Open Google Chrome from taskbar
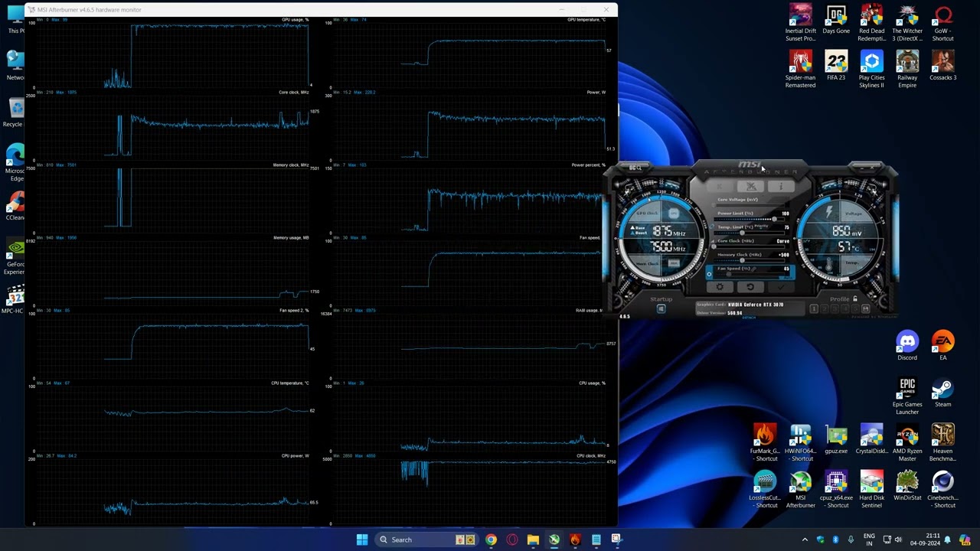The width and height of the screenshot is (980, 551). click(491, 540)
